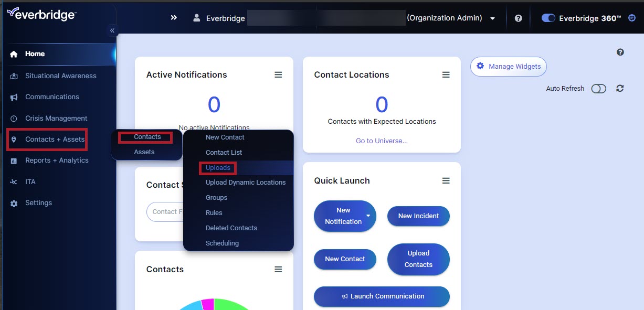Click the Crisis Management alert icon

pyautogui.click(x=14, y=119)
